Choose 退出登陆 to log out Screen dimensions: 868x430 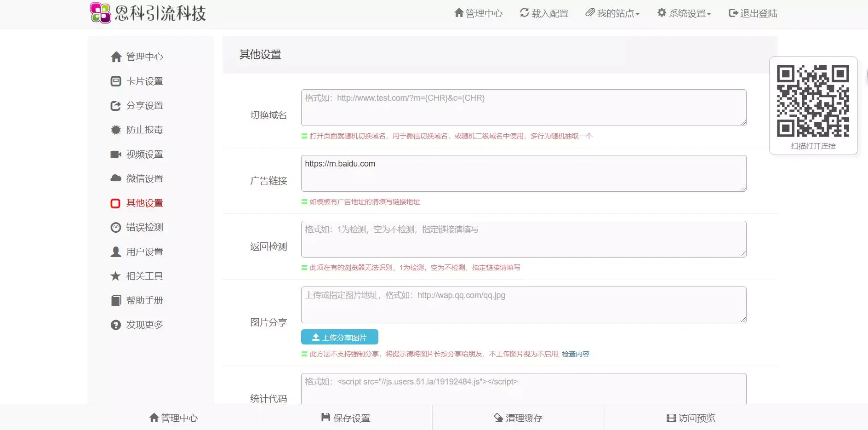click(753, 13)
